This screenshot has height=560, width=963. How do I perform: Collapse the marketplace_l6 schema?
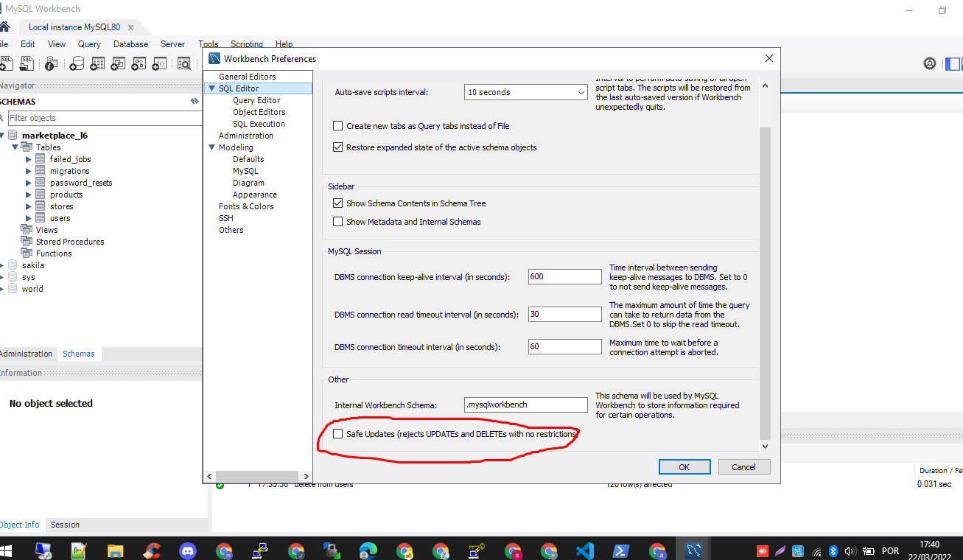[x=2, y=136]
